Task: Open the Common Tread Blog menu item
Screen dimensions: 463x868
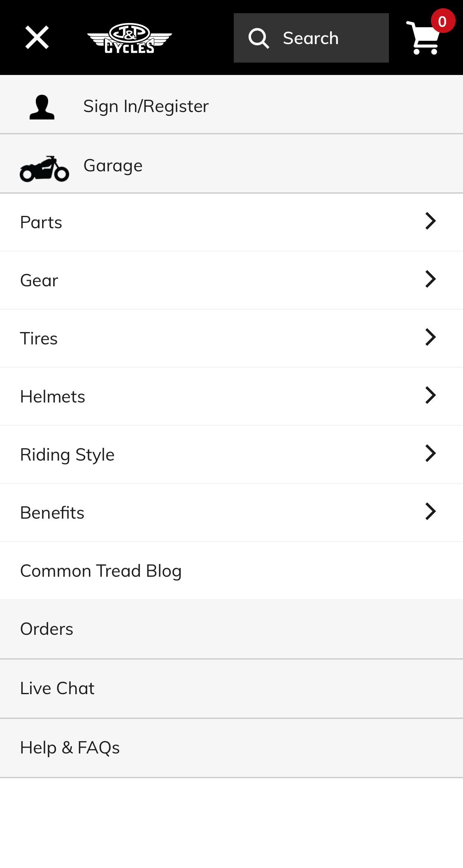Action: (x=101, y=571)
